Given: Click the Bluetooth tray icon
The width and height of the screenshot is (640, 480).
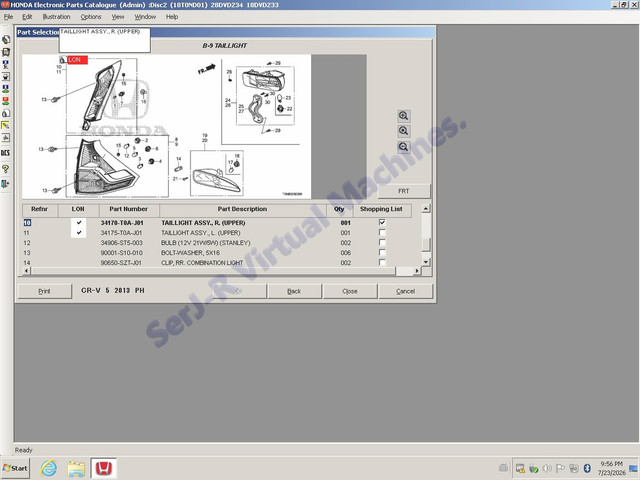Looking at the screenshot, I should click(587, 468).
